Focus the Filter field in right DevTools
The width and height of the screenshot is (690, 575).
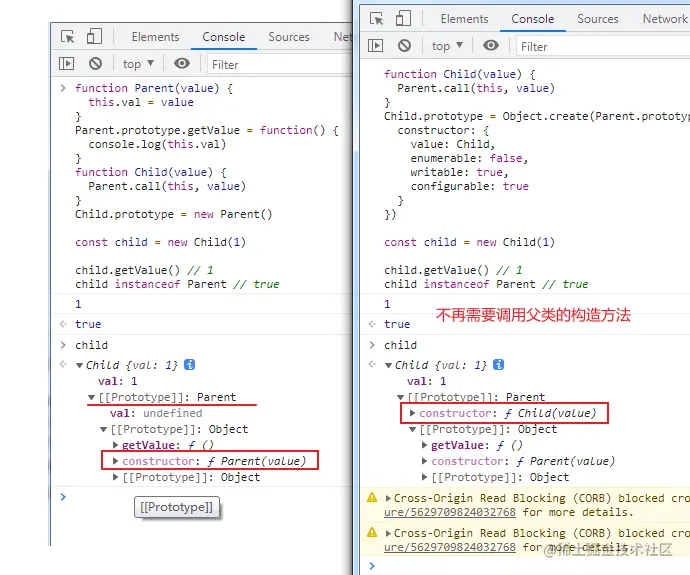[603, 47]
